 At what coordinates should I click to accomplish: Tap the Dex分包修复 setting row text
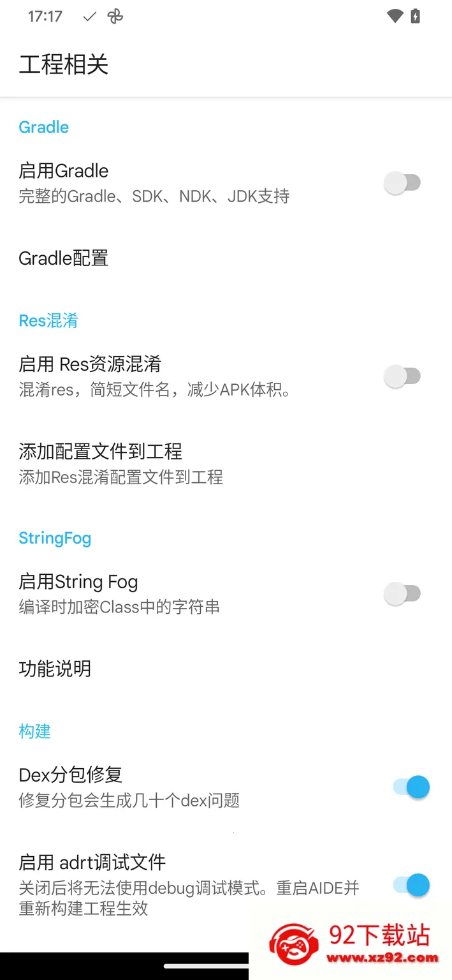tap(71, 775)
